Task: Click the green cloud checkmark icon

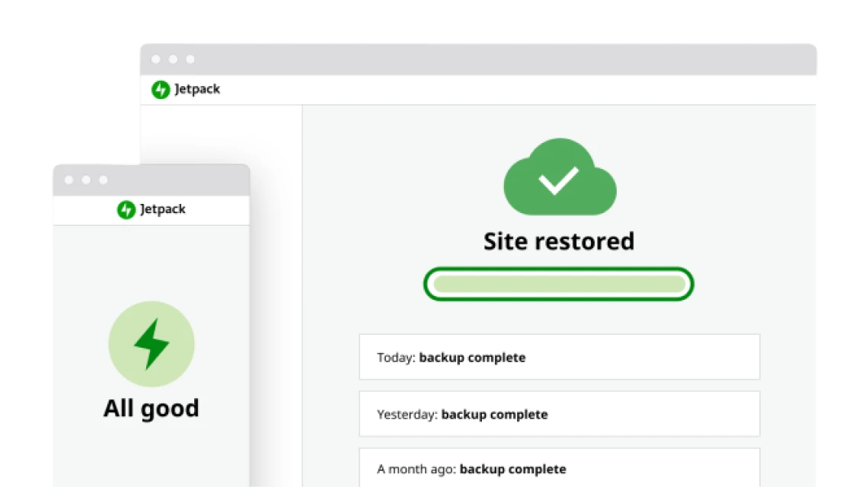Action: (x=560, y=178)
